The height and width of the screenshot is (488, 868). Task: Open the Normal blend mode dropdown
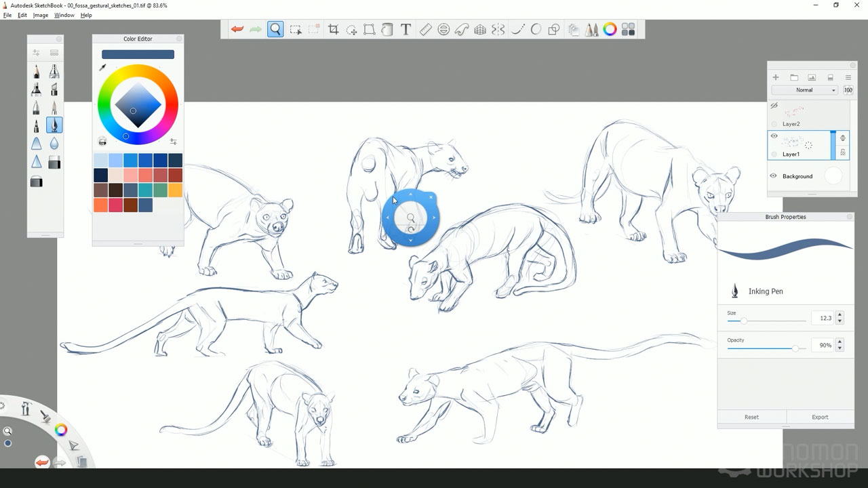click(805, 90)
